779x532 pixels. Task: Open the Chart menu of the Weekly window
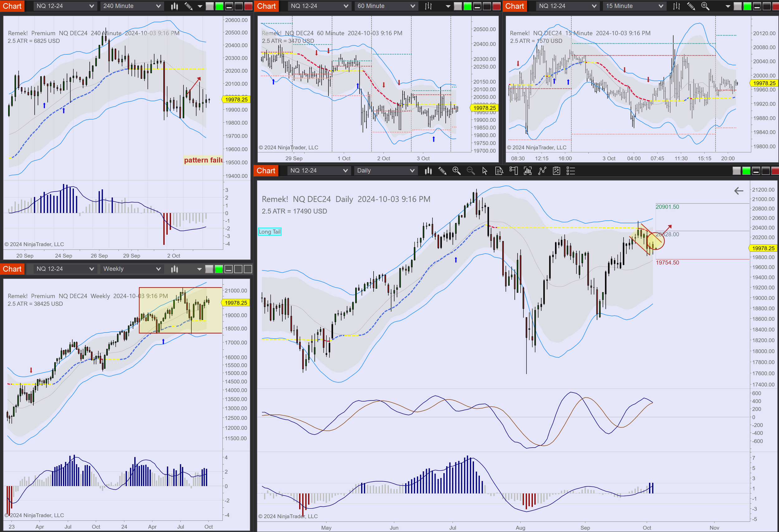coord(12,269)
